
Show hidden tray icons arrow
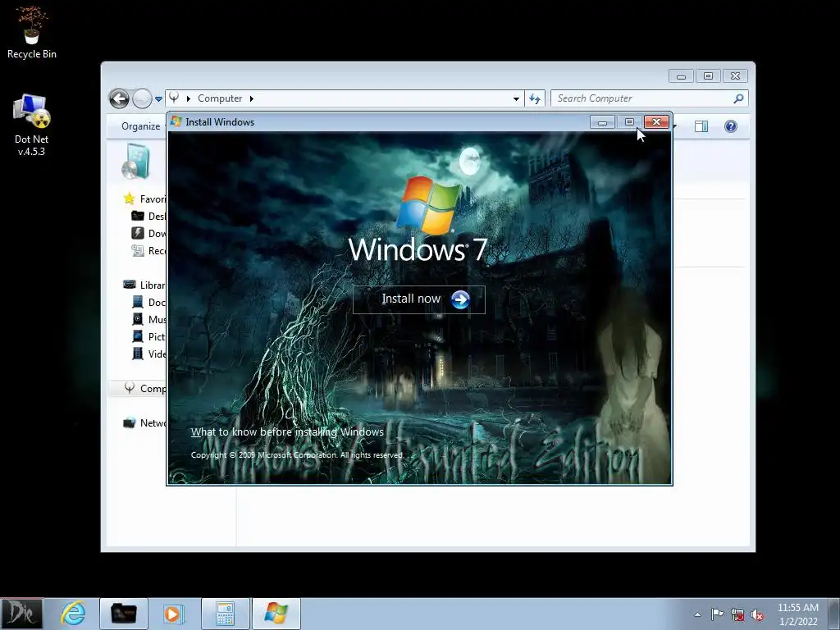[697, 614]
